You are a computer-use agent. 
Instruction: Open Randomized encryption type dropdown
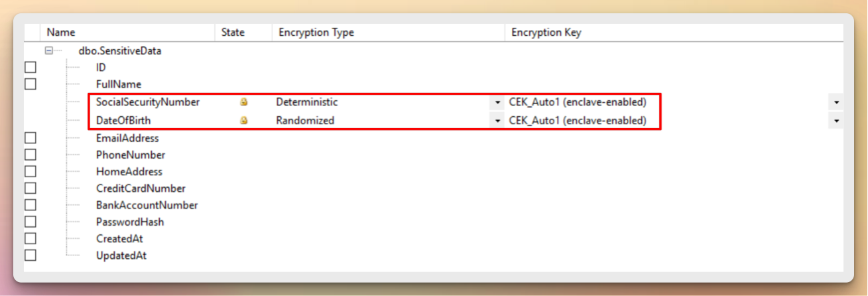pyautogui.click(x=498, y=121)
